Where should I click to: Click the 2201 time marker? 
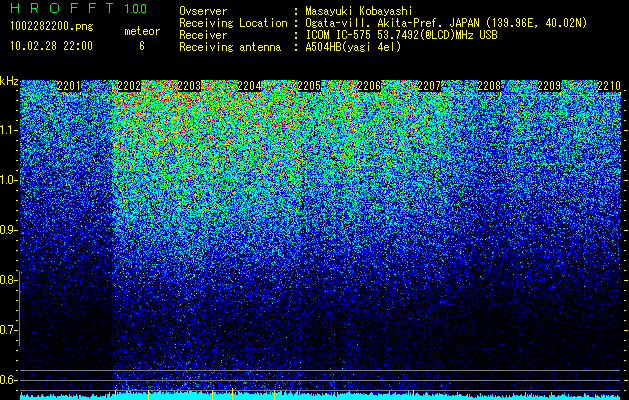click(69, 86)
